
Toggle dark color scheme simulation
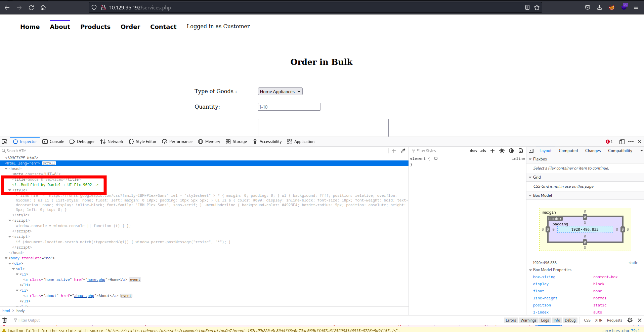[x=511, y=151]
